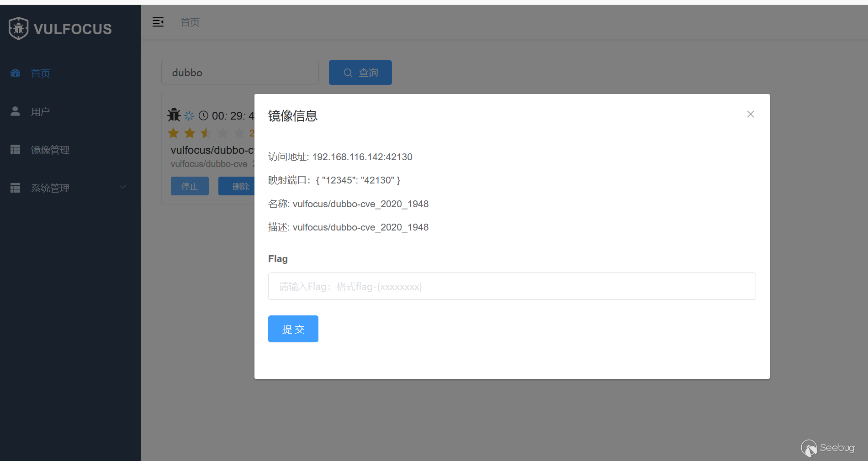Image resolution: width=868 pixels, height=461 pixels.
Task: Click the loading spinner icon on the card
Action: pos(189,116)
